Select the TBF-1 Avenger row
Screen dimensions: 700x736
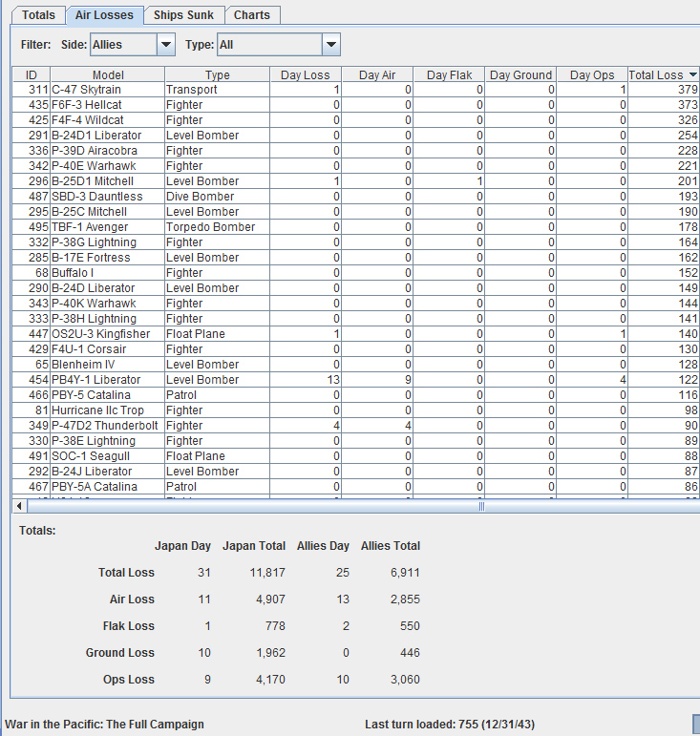pyautogui.click(x=356, y=227)
